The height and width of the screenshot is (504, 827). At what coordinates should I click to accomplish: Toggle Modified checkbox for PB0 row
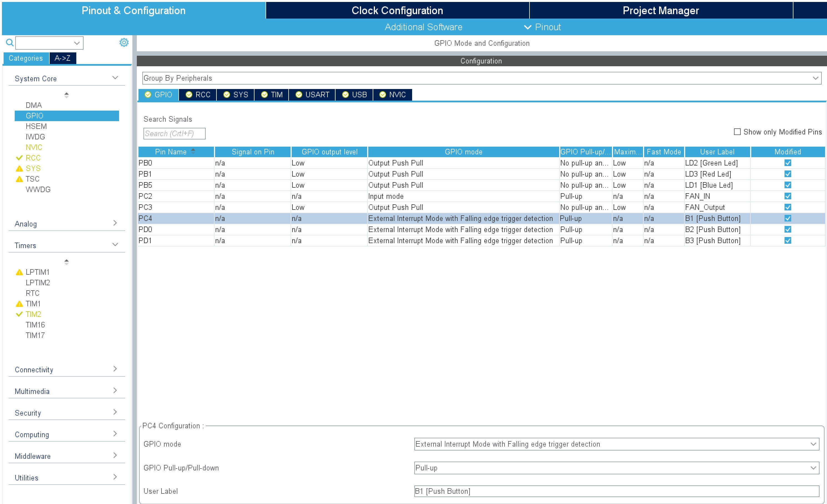coord(788,163)
